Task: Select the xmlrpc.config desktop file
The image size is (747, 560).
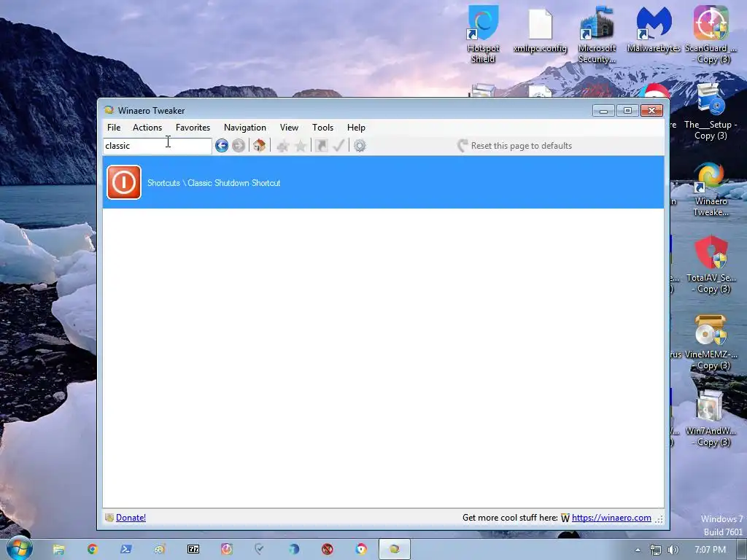Action: click(x=541, y=29)
